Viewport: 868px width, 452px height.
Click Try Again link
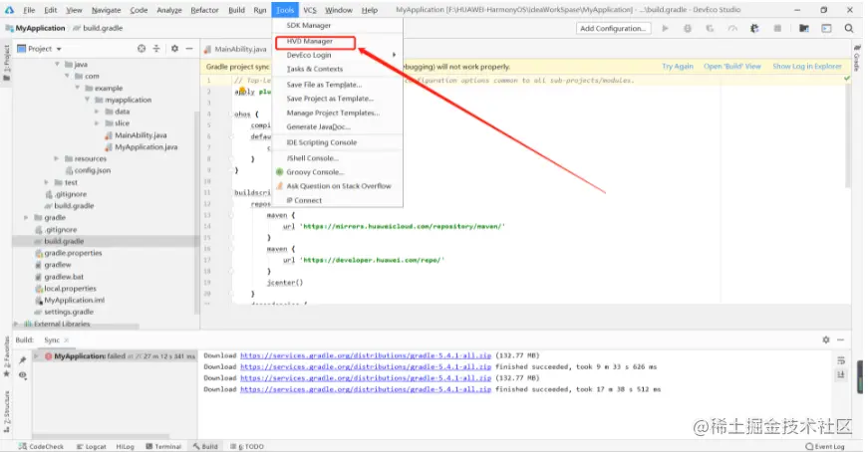point(677,67)
